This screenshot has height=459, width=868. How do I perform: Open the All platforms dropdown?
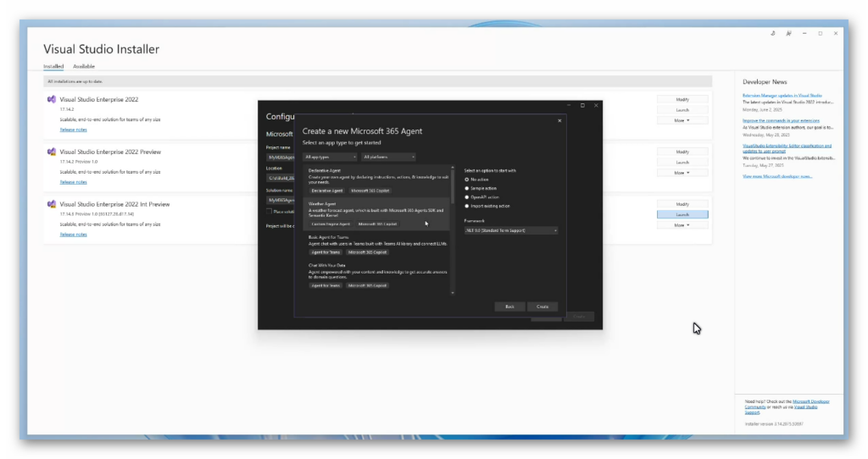pyautogui.click(x=388, y=157)
